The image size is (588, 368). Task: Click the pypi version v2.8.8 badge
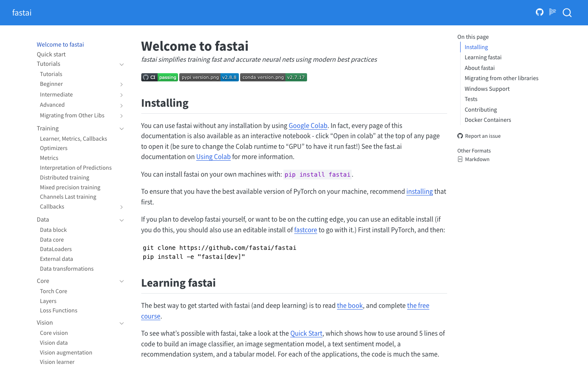209,77
